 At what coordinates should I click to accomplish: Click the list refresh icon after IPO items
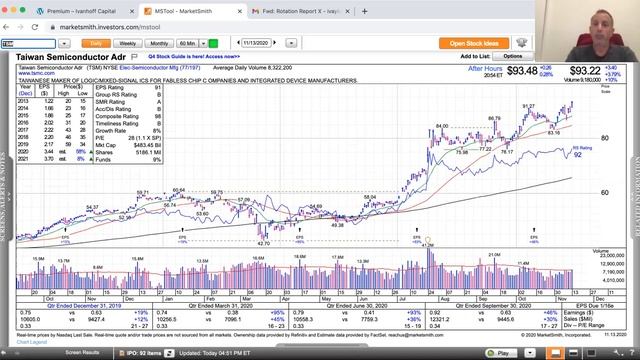[x=169, y=353]
